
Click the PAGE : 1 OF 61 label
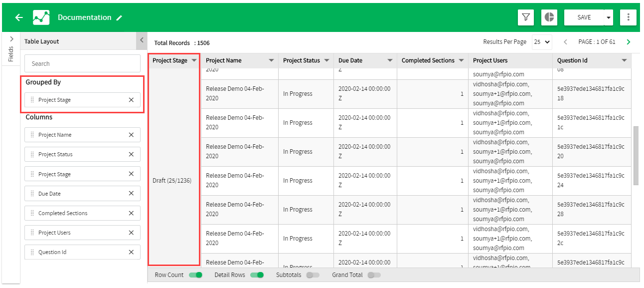click(x=597, y=42)
